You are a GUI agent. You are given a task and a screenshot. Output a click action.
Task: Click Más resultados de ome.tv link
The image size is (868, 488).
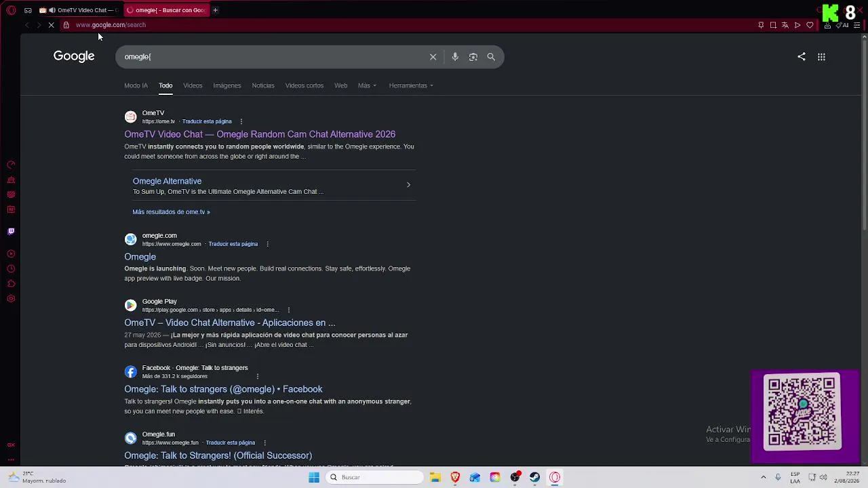coord(171,212)
